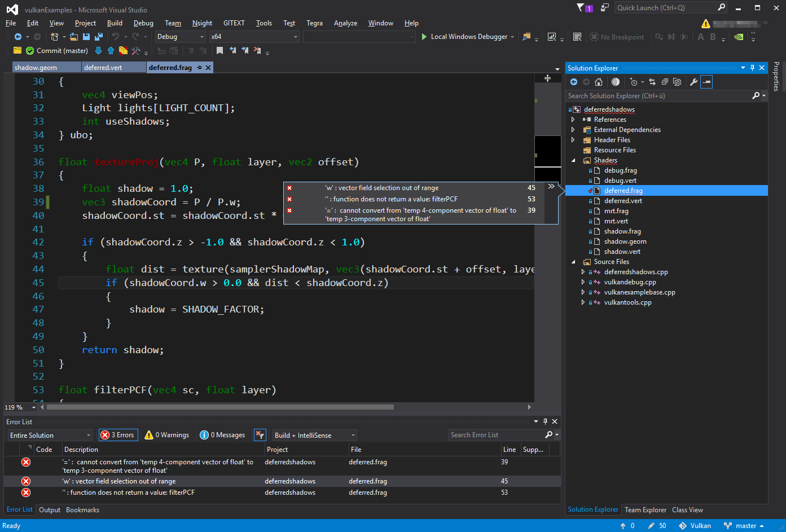Open the Build + IntelliSense dropdown
Viewport: 786px width, 532px height.
click(x=315, y=435)
